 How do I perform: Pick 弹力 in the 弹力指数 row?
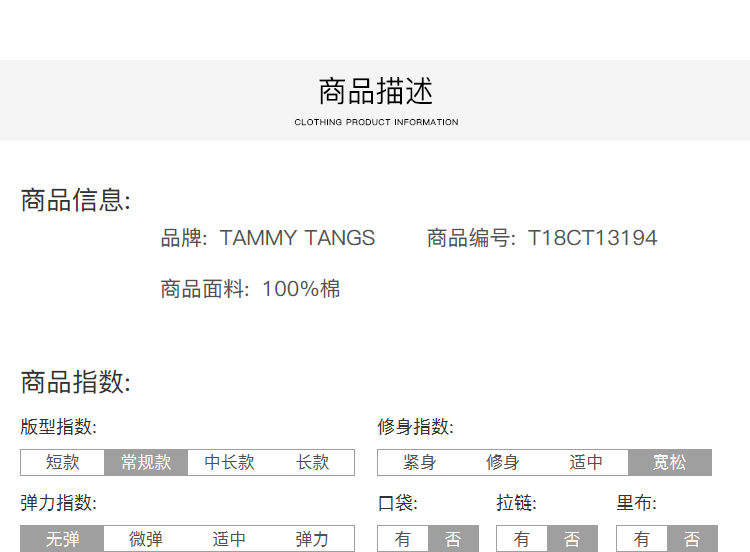pyautogui.click(x=312, y=539)
